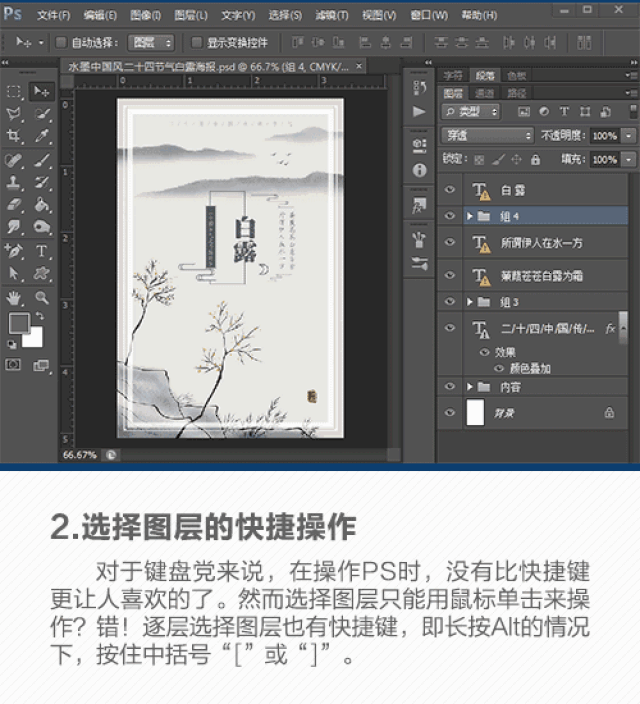Select the Horizontal Type tool
The height and width of the screenshot is (704, 640).
pos(41,251)
